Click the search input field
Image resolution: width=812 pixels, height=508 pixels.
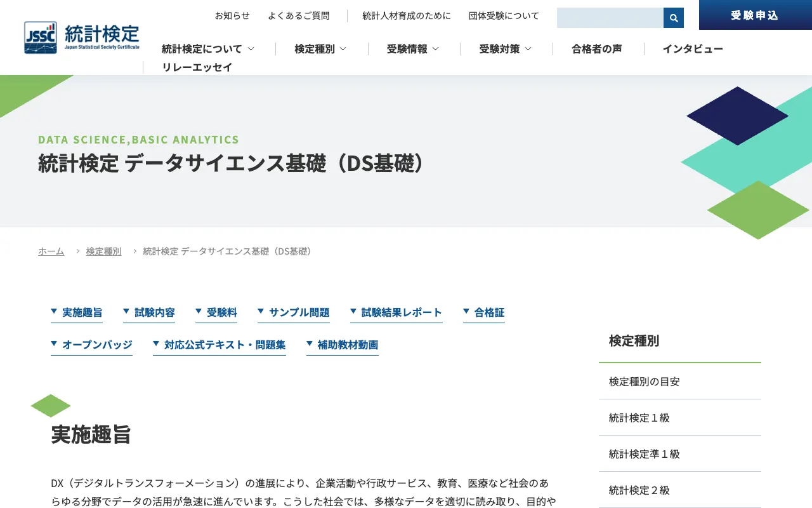pyautogui.click(x=610, y=18)
